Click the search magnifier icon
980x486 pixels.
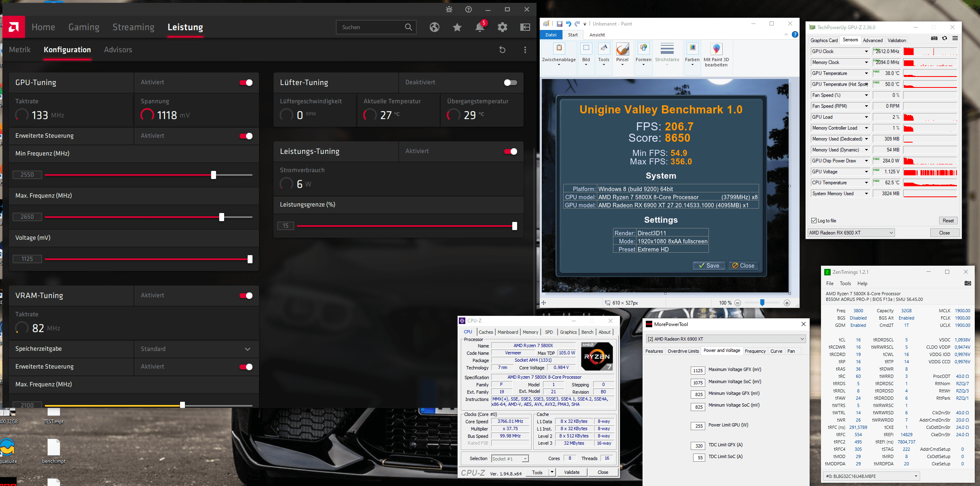pyautogui.click(x=409, y=27)
